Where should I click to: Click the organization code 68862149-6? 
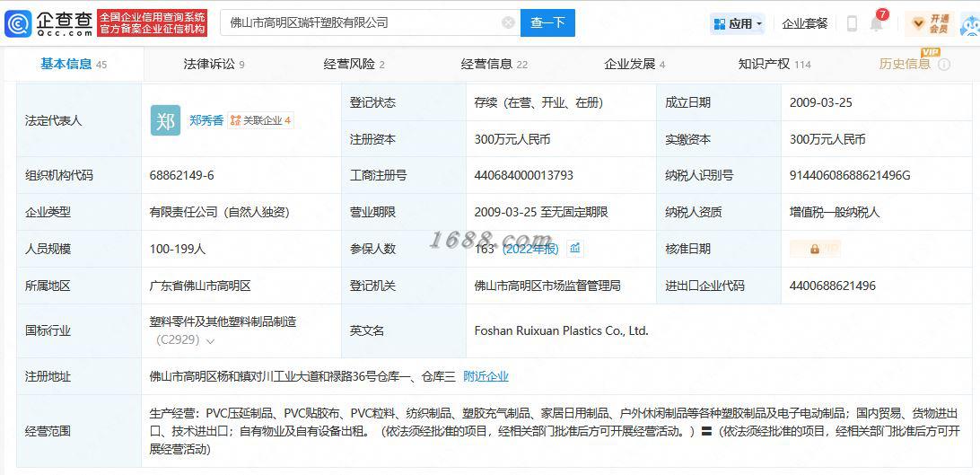(x=182, y=176)
